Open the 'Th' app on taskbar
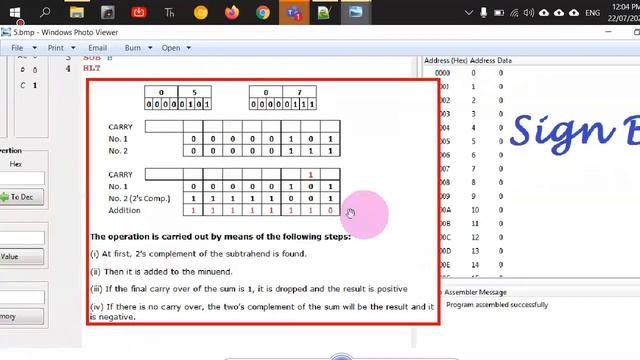This screenshot has width=640, height=360. (169, 13)
